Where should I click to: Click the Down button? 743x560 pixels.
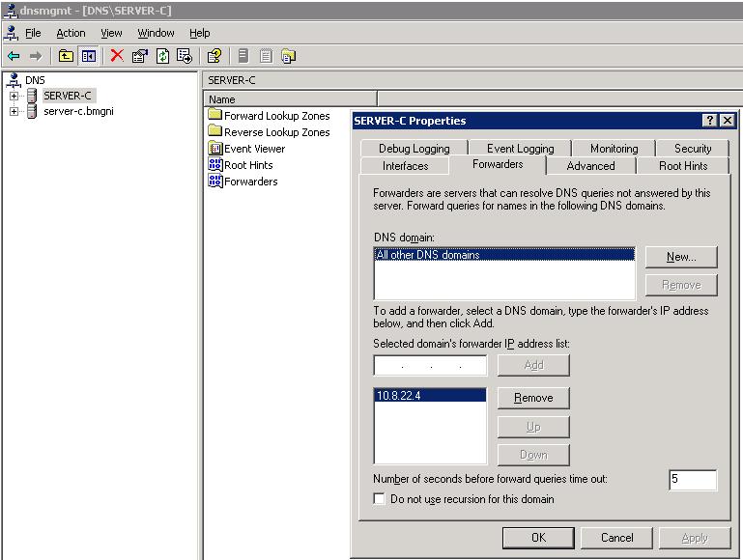533,455
